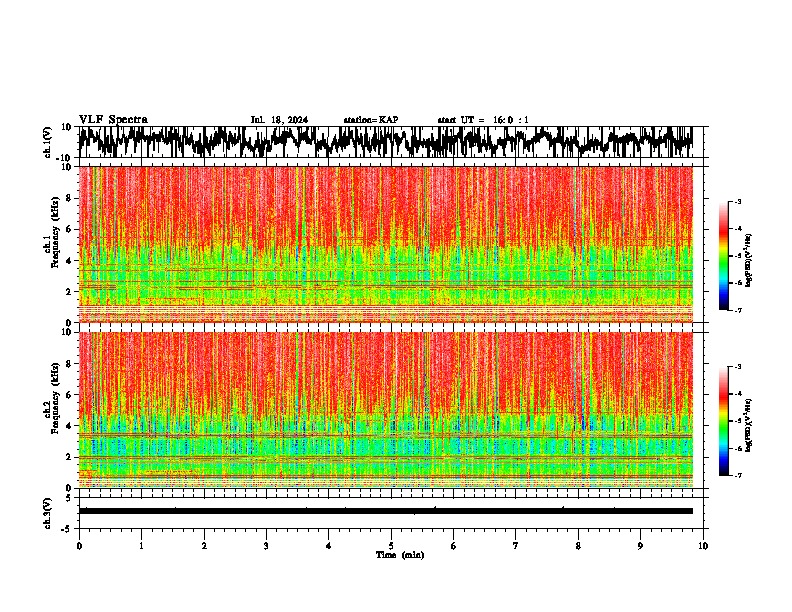Click the ch.1 voltage waveform trace

pos(386,141)
